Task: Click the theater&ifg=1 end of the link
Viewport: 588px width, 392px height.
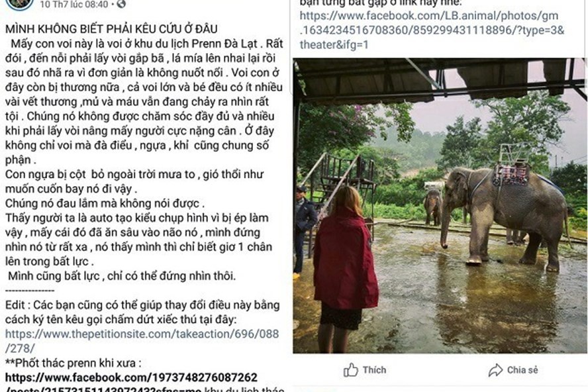Action: pos(334,44)
